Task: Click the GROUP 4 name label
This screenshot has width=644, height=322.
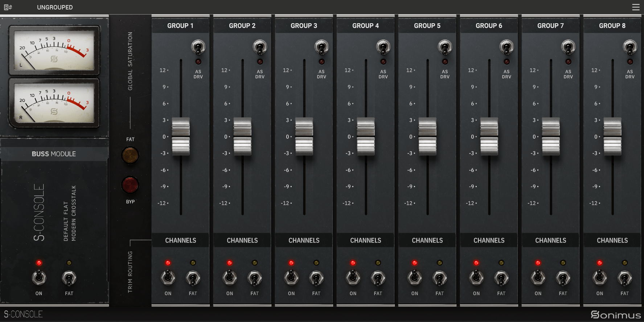Action: pyautogui.click(x=365, y=26)
